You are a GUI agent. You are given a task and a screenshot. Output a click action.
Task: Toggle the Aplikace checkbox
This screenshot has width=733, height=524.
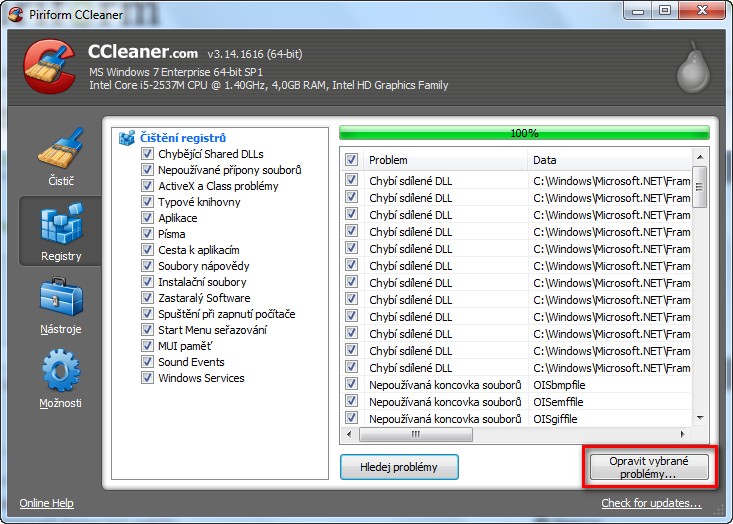click(147, 218)
